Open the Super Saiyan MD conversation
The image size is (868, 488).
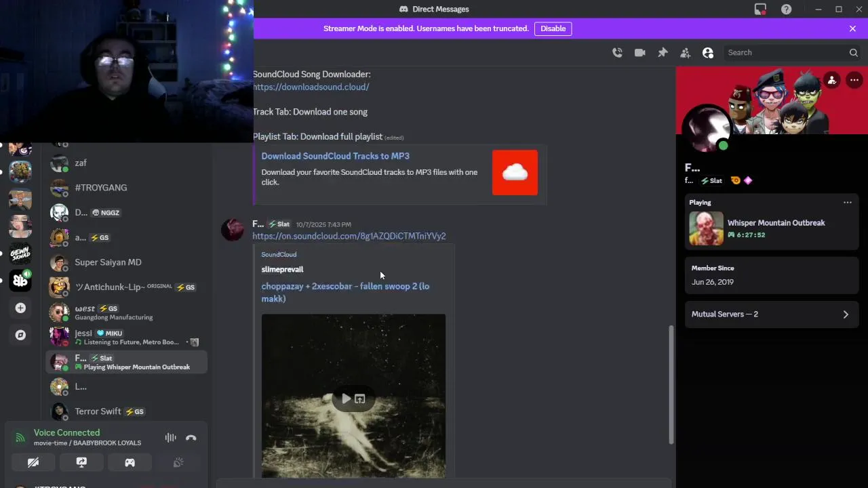[126, 262]
